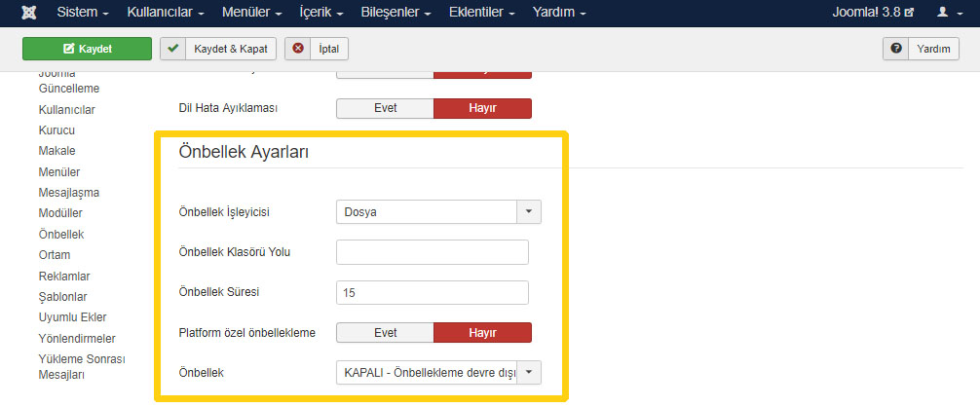Open the Önbellek KAPALI dropdown
980x407 pixels.
click(x=437, y=373)
